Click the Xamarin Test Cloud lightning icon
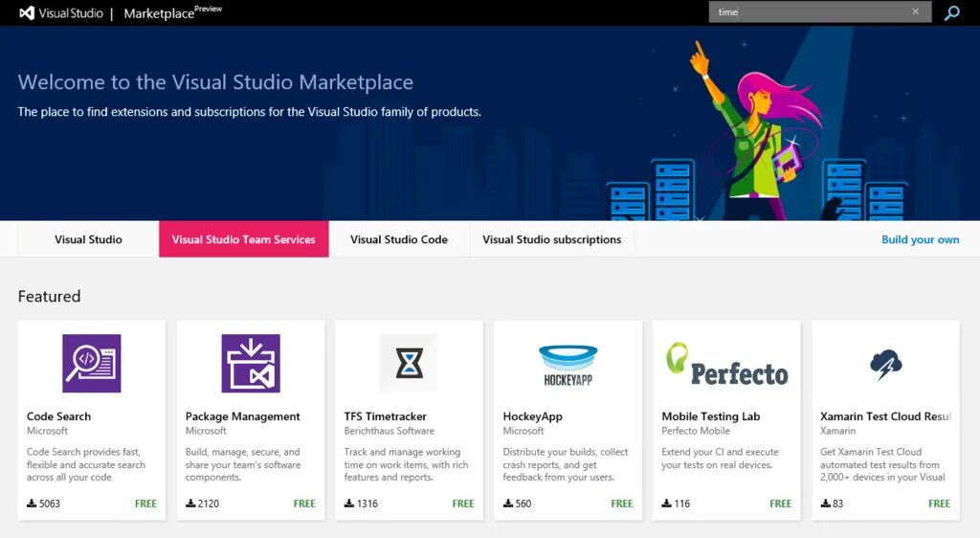This screenshot has width=980, height=538. (x=885, y=365)
